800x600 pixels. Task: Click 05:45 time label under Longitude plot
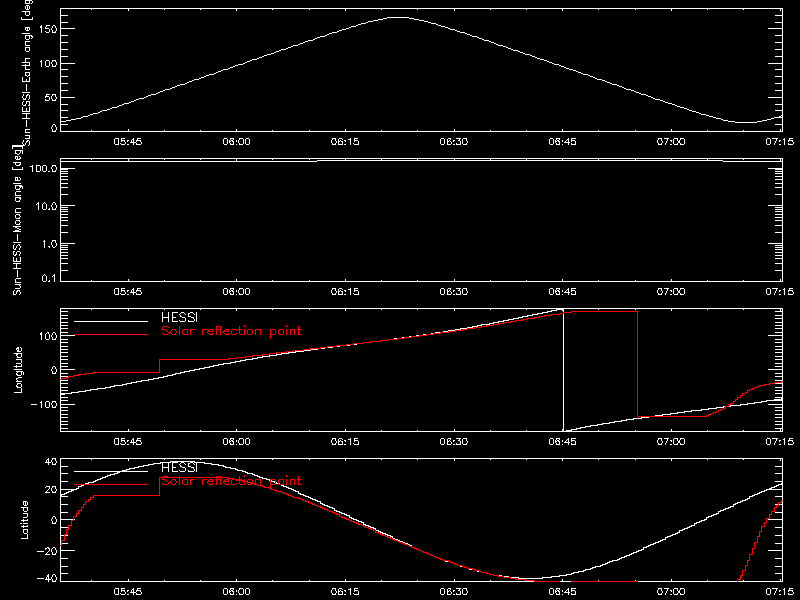(x=128, y=441)
